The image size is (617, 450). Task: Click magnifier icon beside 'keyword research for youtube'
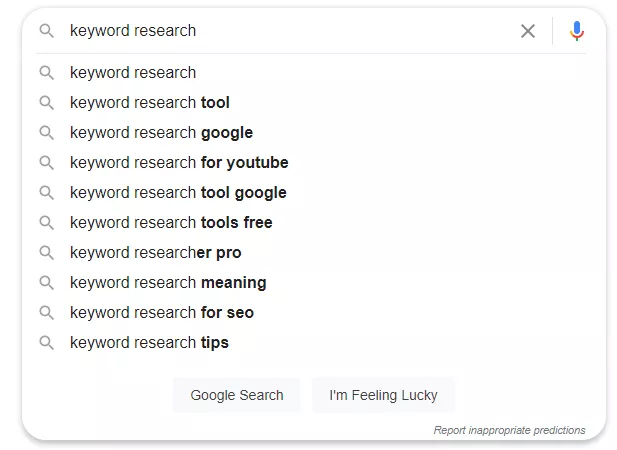(x=46, y=162)
